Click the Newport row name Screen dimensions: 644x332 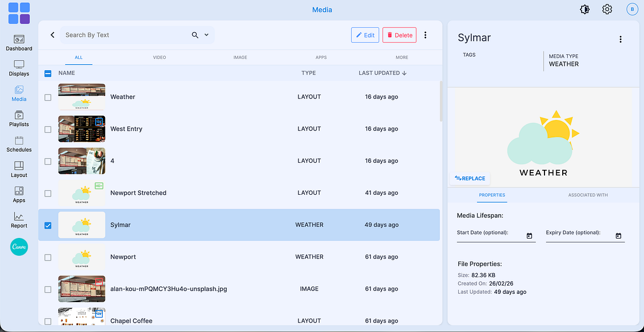[x=123, y=257]
